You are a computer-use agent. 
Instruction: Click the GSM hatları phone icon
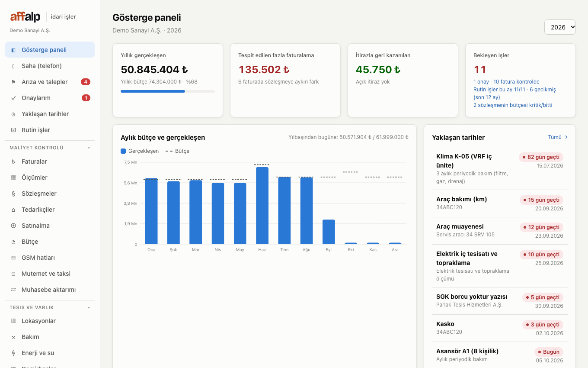click(13, 258)
